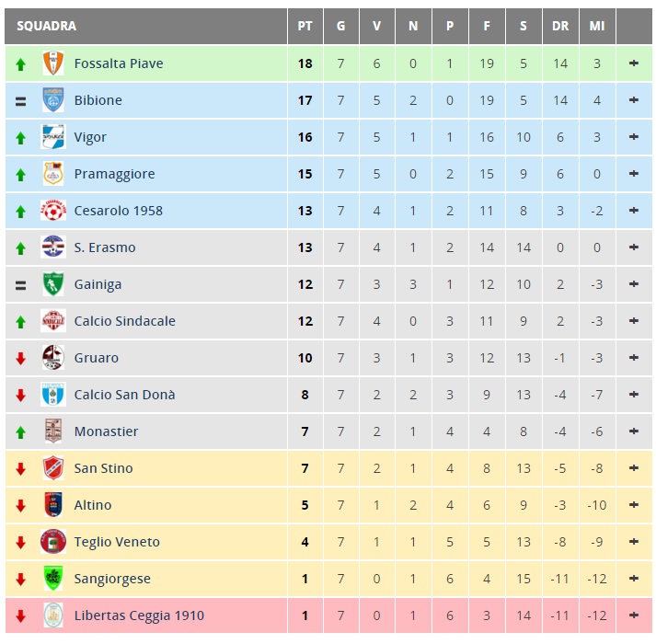Click the green up arrow beside Vigor
656x644 pixels.
[20, 138]
